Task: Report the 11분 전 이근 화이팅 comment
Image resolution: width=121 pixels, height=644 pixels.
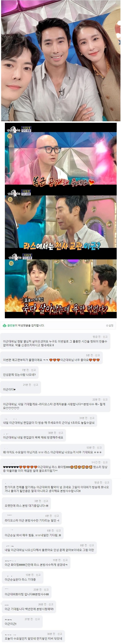Action: 65,560
